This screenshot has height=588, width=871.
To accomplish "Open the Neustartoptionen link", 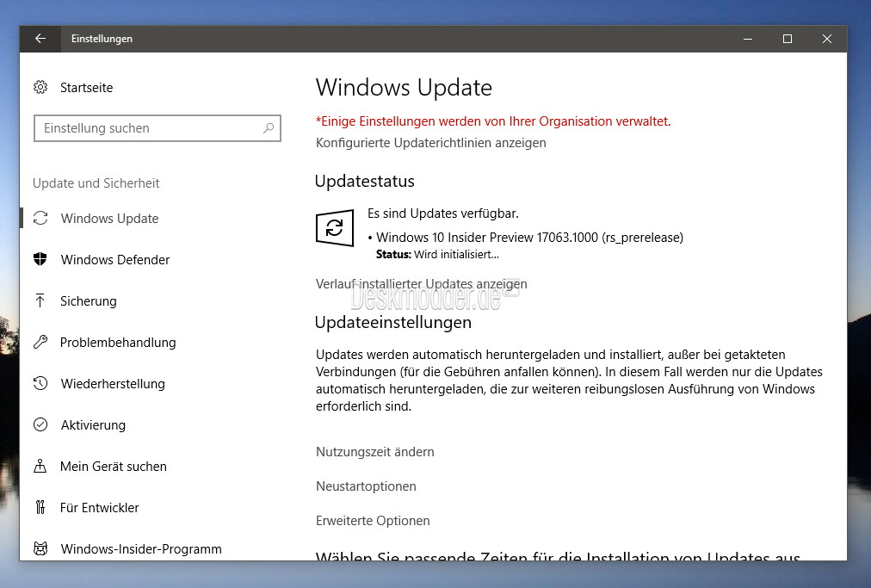I will pos(366,486).
